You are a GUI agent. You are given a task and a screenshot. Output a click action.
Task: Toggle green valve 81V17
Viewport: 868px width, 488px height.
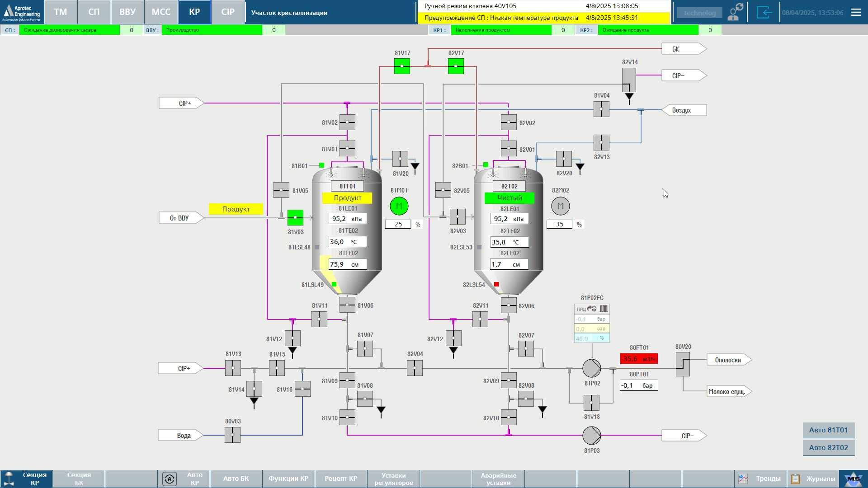[401, 66]
